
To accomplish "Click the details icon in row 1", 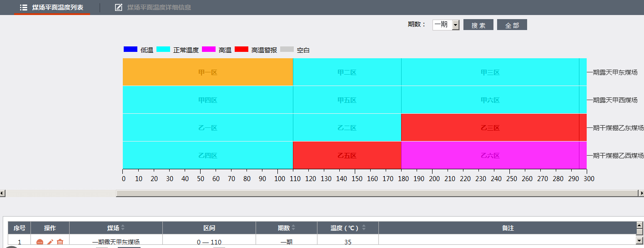I will tap(40, 243).
